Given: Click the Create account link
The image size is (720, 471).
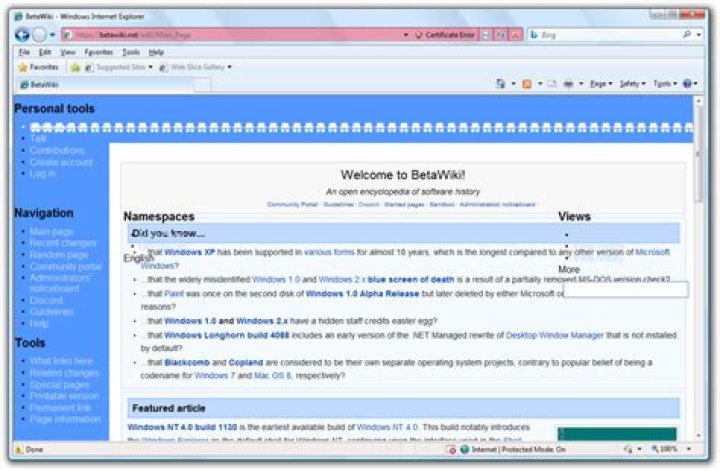Looking at the screenshot, I should [61, 163].
